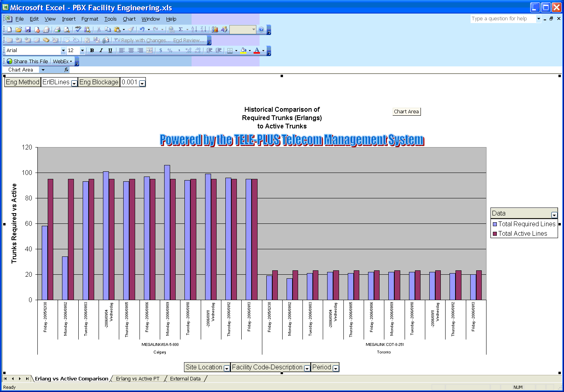Open Print Preview
The image size is (564, 392).
click(x=66, y=29)
